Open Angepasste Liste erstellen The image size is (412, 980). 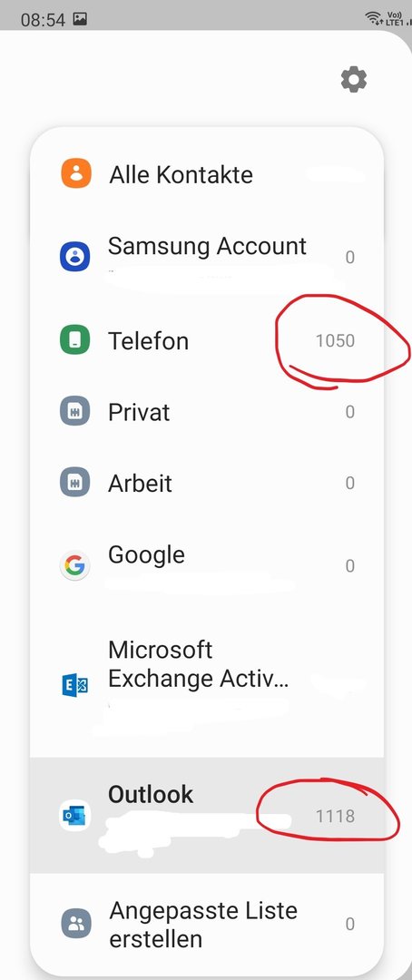(206, 924)
